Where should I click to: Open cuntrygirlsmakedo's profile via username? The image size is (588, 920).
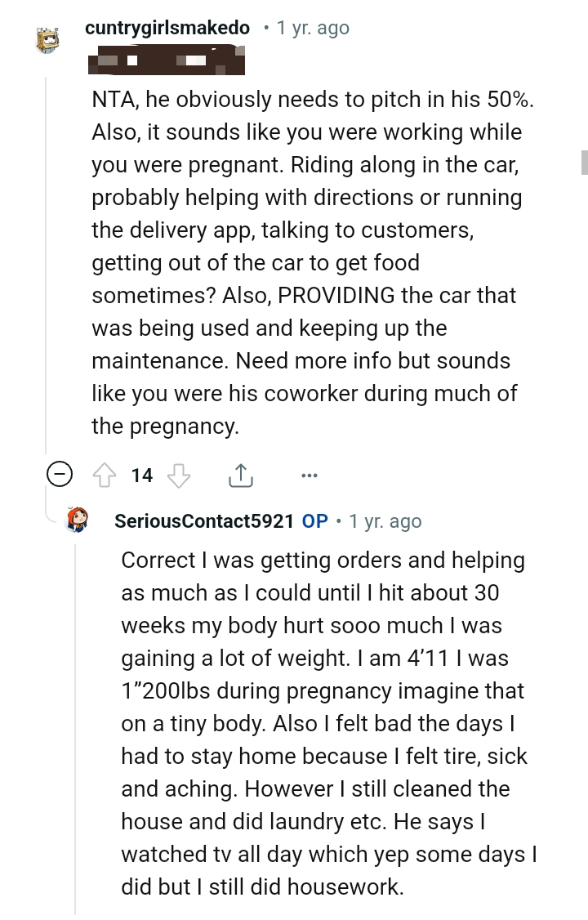coord(167,27)
